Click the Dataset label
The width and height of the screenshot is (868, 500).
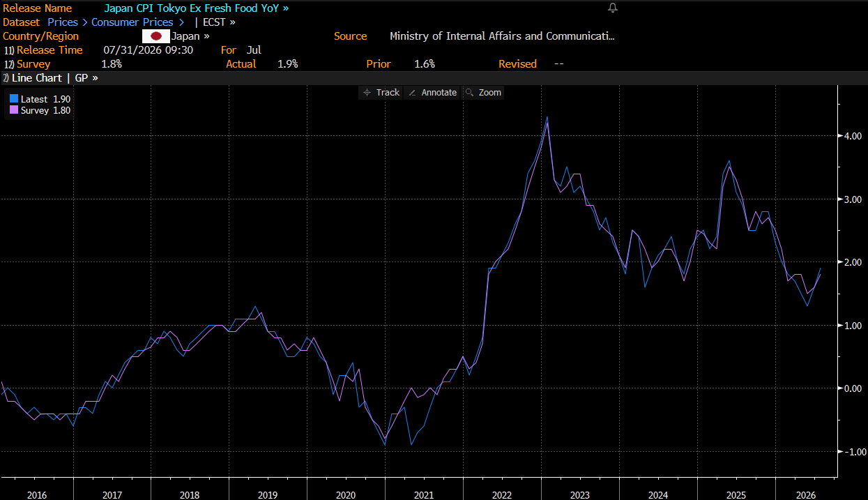click(x=21, y=22)
